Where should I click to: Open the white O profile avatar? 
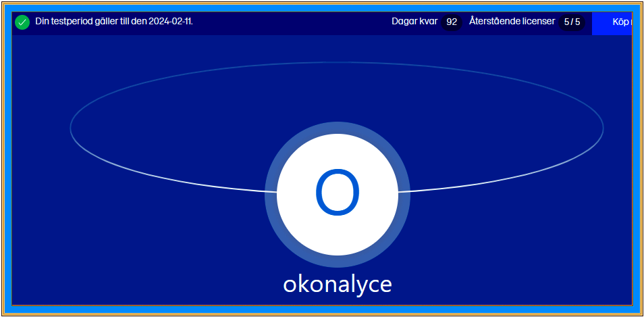[x=338, y=195]
